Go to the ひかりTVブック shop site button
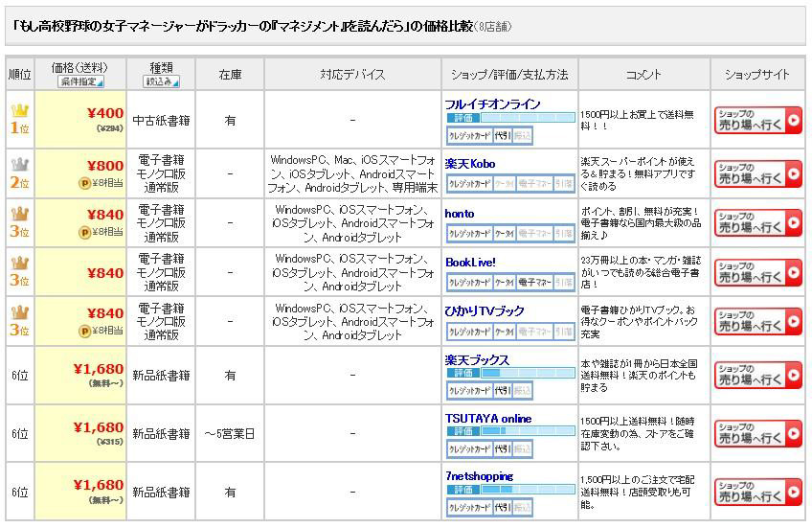This screenshot has width=812, height=528. tap(758, 321)
